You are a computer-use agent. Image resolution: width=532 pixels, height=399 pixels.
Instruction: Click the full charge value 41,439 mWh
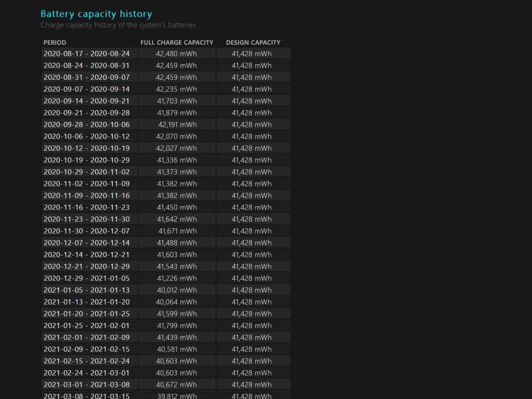click(177, 337)
